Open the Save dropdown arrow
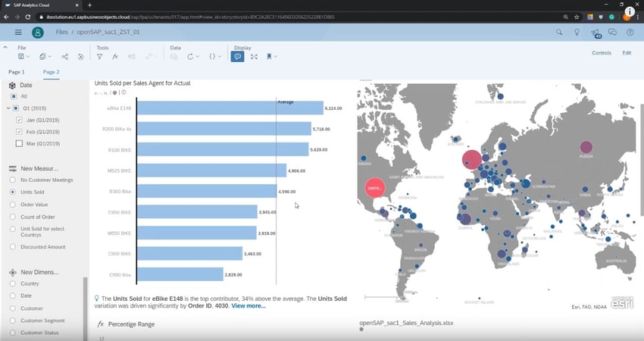 (28, 57)
